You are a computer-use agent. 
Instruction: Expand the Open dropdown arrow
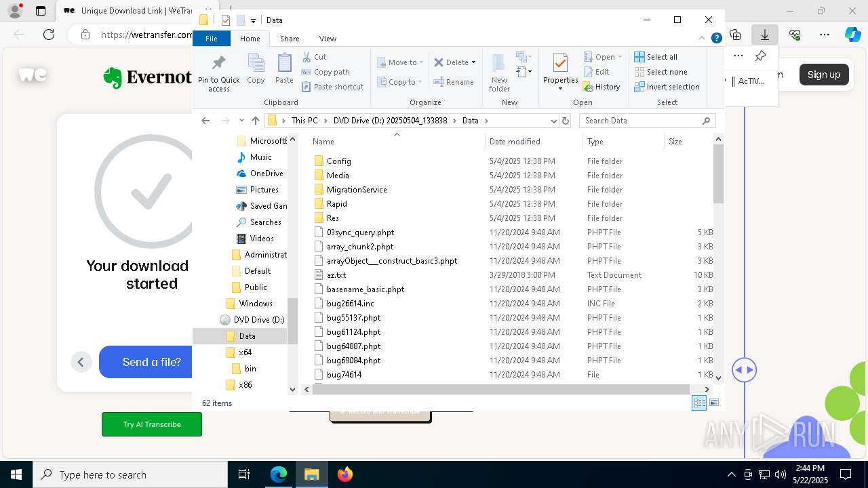click(620, 57)
